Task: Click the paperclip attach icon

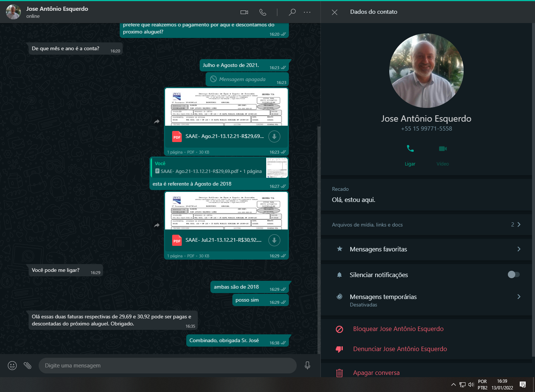Action: 28,366
